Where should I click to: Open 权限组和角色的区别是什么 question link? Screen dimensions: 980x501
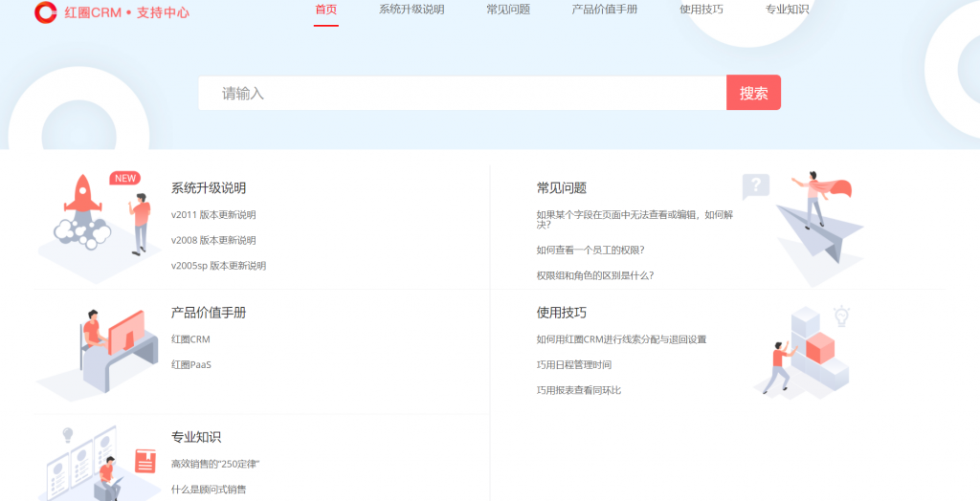tap(595, 275)
